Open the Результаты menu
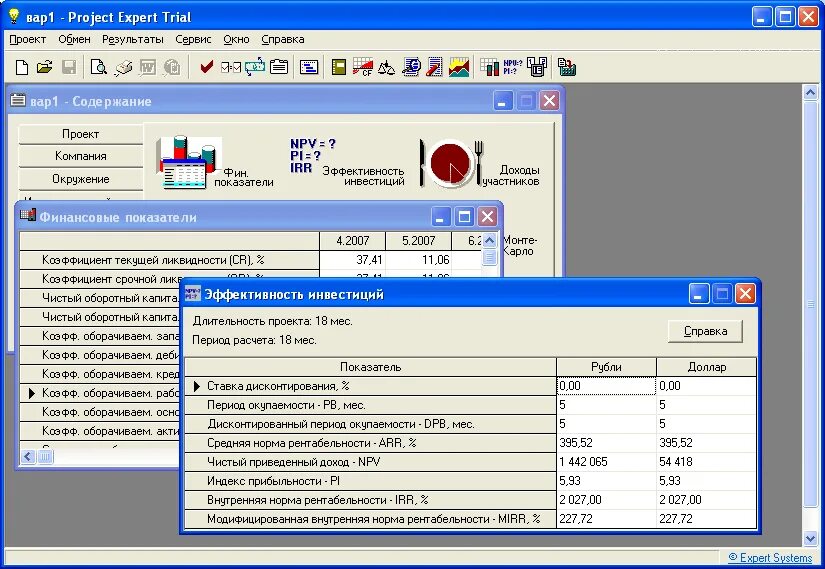This screenshot has width=825, height=569. 133,39
